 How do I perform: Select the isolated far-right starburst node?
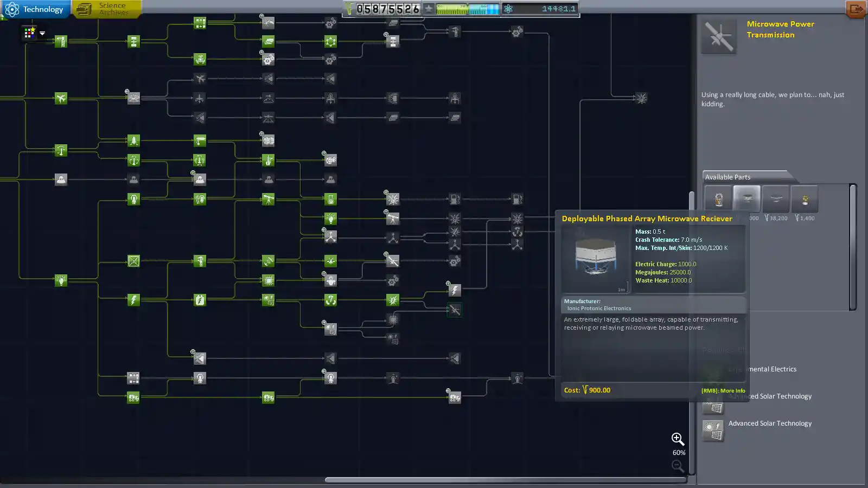pos(641,98)
